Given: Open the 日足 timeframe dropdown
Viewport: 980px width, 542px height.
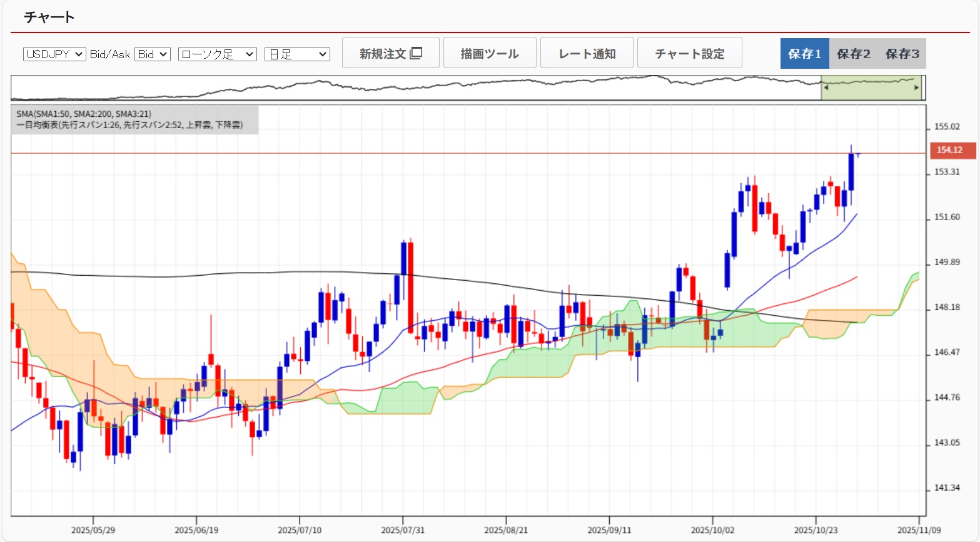Looking at the screenshot, I should [x=297, y=54].
